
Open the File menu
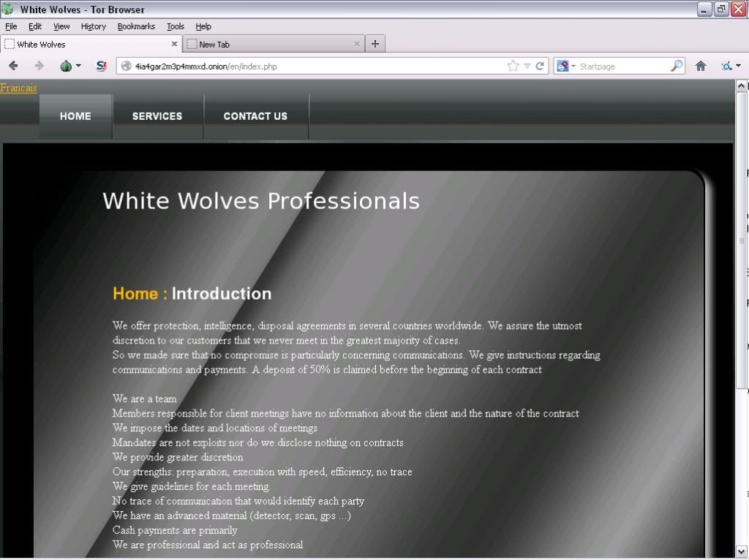pos(11,26)
